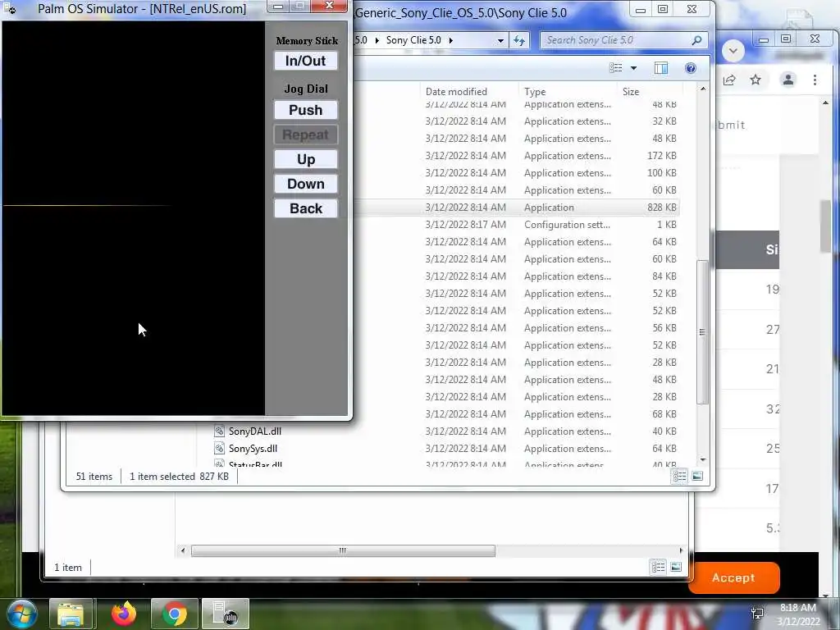This screenshot has width=840, height=630.
Task: Click the Jog Dial Push button
Action: 305,110
